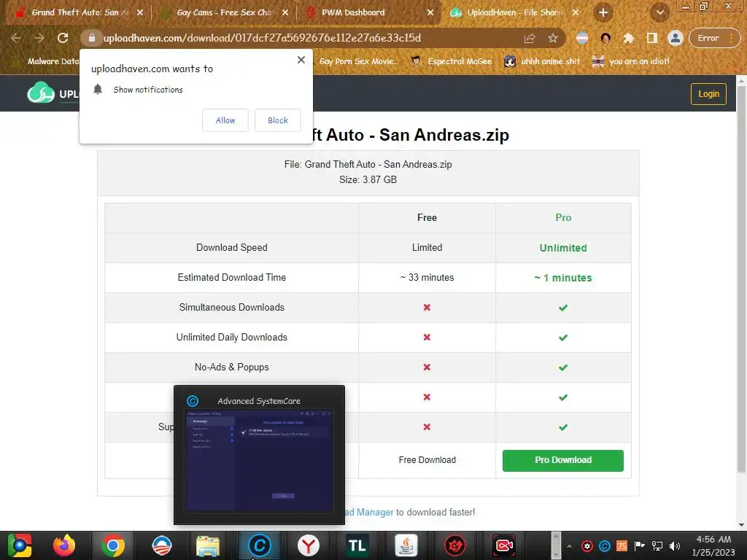Screen dimensions: 747x560
Task: Toggle the side panel icon
Action: click(x=651, y=38)
